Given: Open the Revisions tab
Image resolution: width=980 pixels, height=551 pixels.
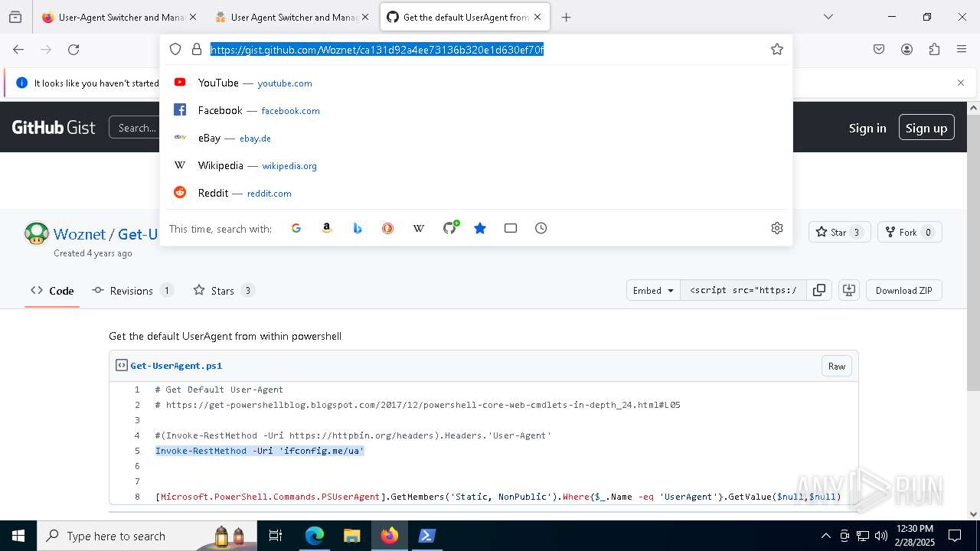Looking at the screenshot, I should pyautogui.click(x=132, y=291).
